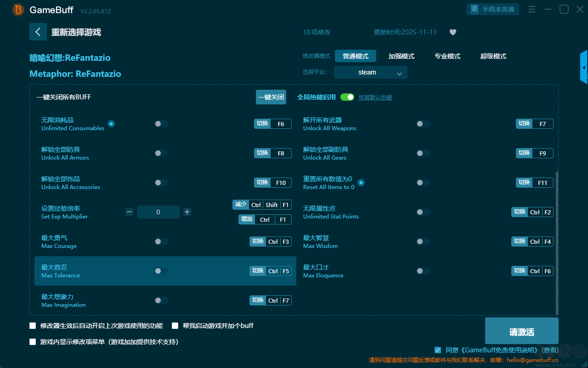The image size is (588, 368).
Task: Click the Exp Multiplier value field
Action: 158,212
